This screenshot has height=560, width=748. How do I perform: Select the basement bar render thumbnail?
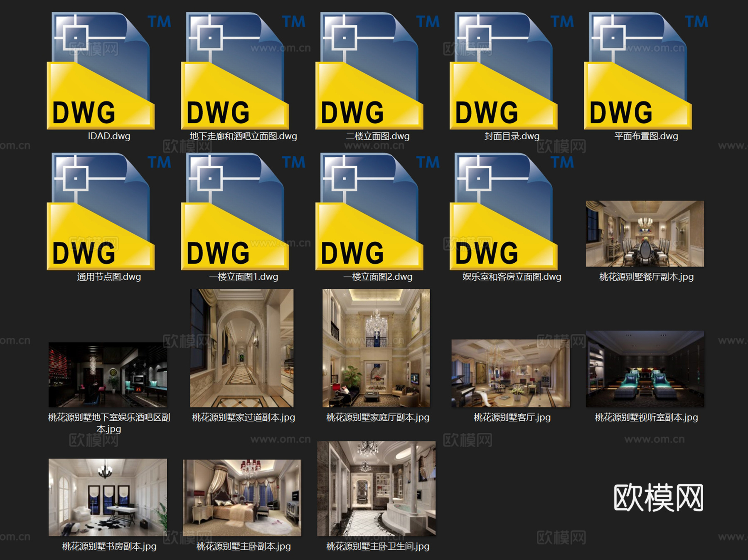click(x=108, y=375)
